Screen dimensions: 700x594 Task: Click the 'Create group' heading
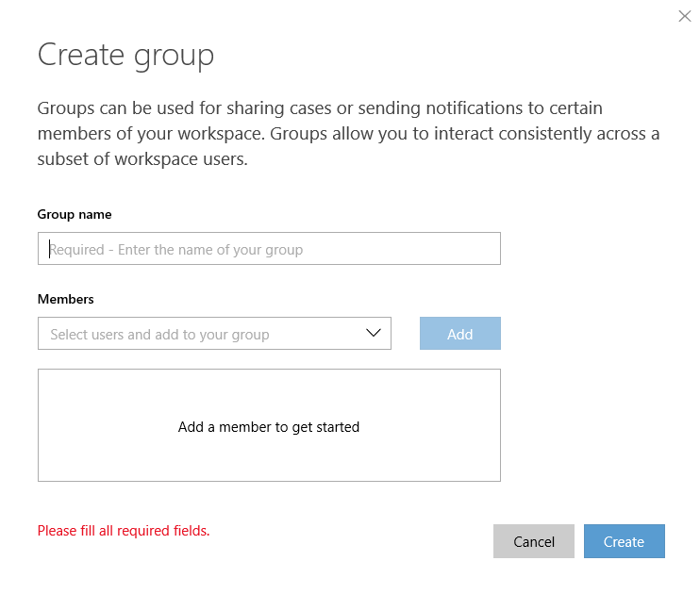point(125,56)
